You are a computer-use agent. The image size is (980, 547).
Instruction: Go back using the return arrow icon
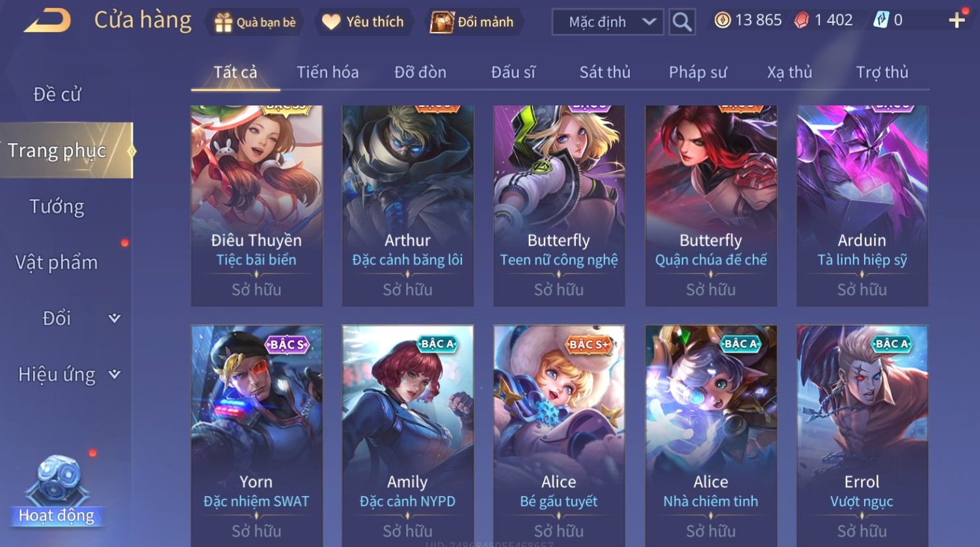(48, 21)
